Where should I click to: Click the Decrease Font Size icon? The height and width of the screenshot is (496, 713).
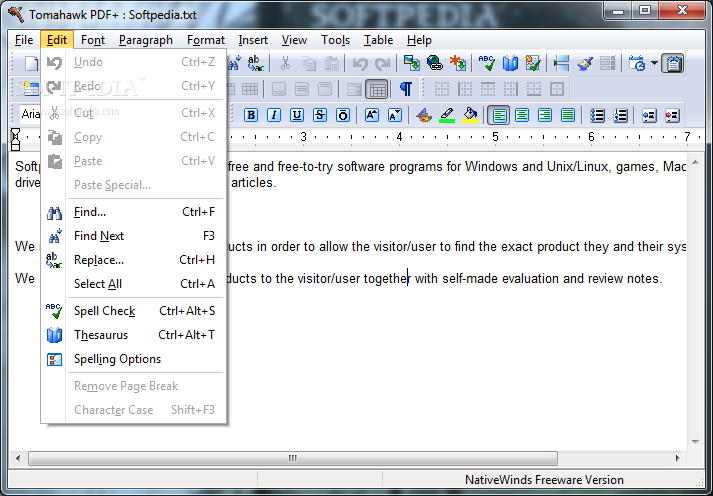(395, 115)
